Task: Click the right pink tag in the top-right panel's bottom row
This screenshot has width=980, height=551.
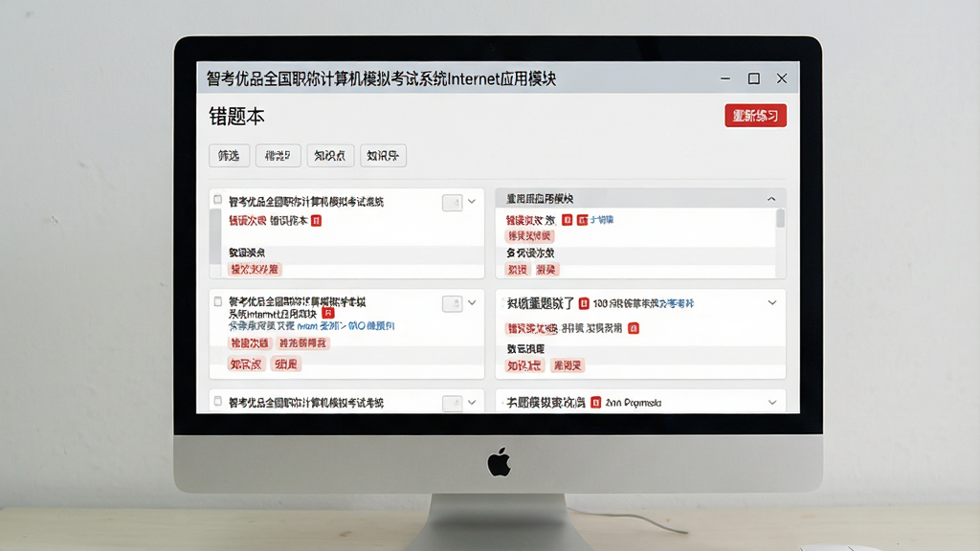Action: (x=546, y=270)
